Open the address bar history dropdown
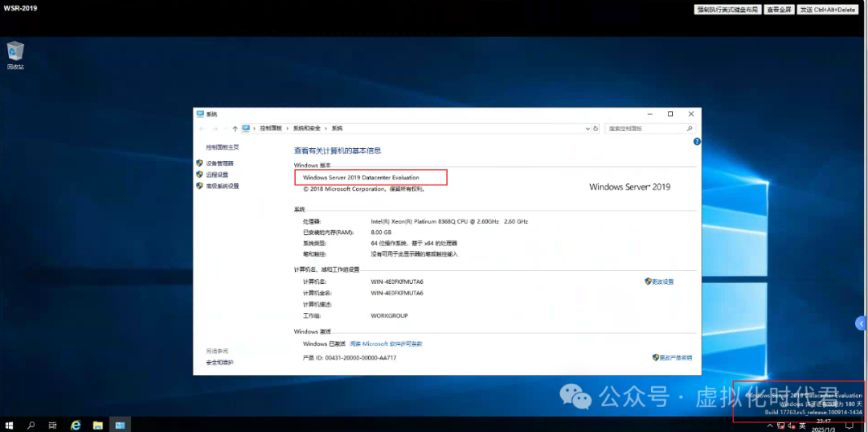Image resolution: width=868 pixels, height=432 pixels. click(x=588, y=129)
